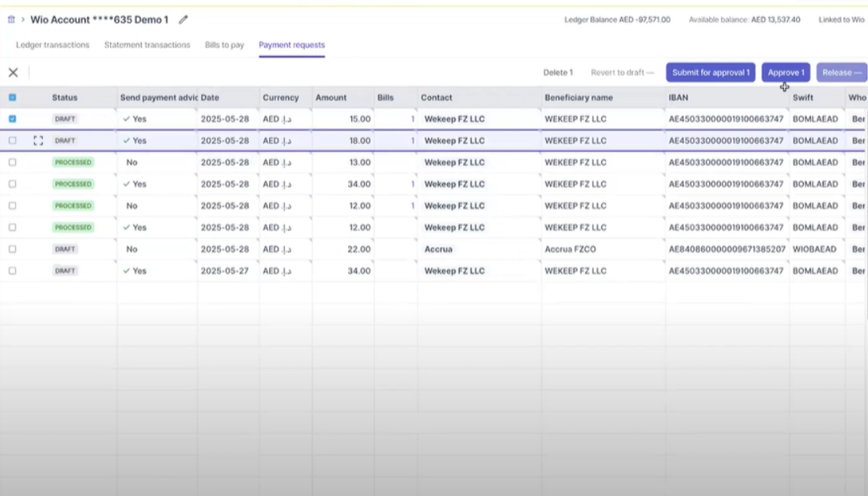Open the Bills to pay tab

point(224,45)
